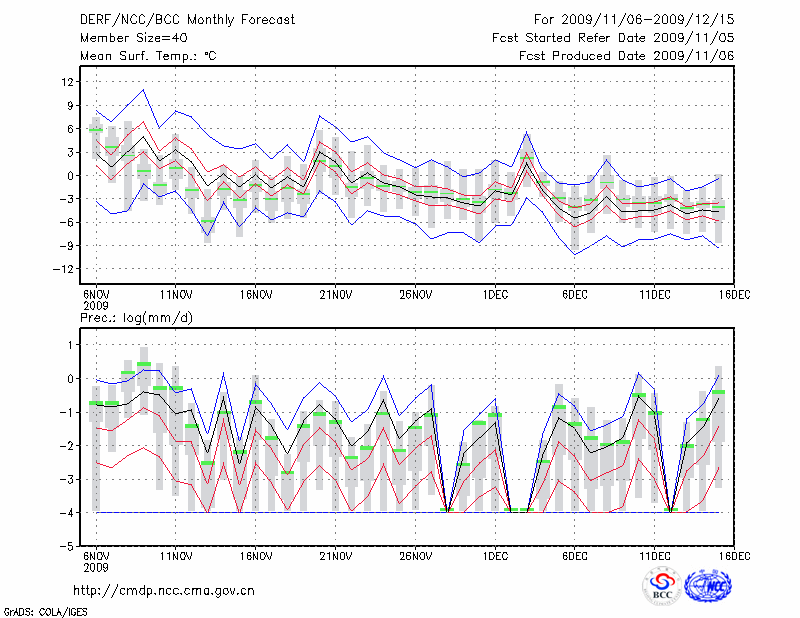This screenshot has height=618, width=800.
Task: Click 26NOV on the temperature chart axis
Action: pos(415,295)
